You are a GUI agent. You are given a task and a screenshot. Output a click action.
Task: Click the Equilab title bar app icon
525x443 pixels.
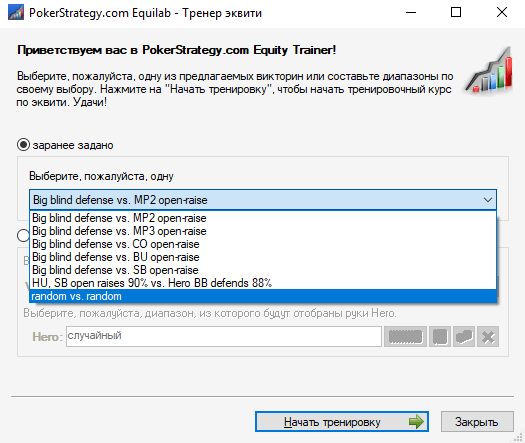[16, 13]
